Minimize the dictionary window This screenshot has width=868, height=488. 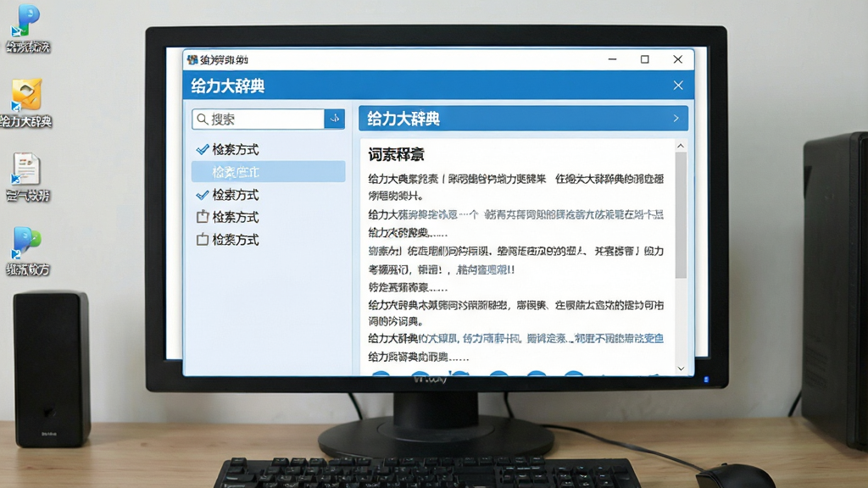612,59
